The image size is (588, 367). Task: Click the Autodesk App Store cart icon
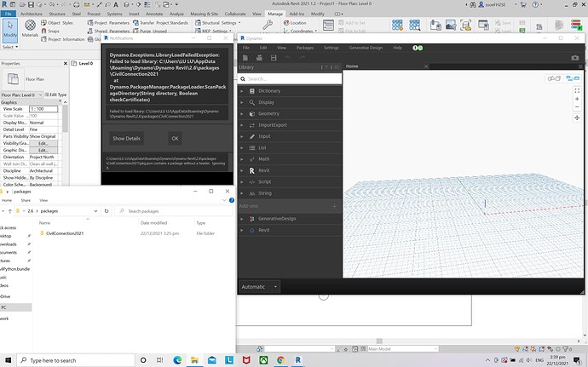pos(523,4)
